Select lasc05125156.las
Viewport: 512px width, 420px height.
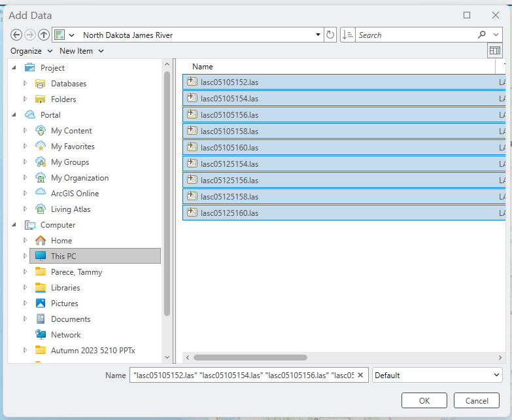[x=344, y=180]
